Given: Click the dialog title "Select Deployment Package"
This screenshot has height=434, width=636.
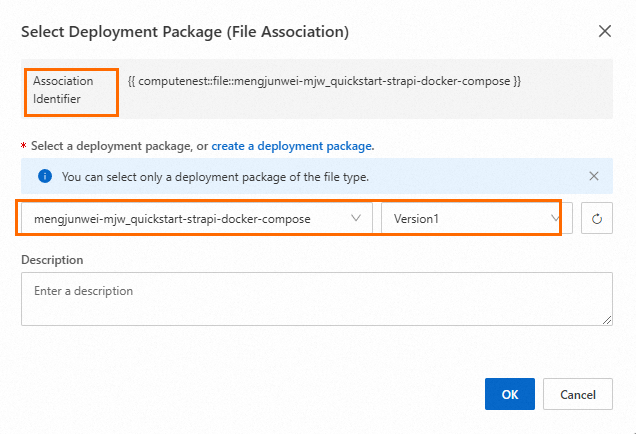Looking at the screenshot, I should point(185,32).
